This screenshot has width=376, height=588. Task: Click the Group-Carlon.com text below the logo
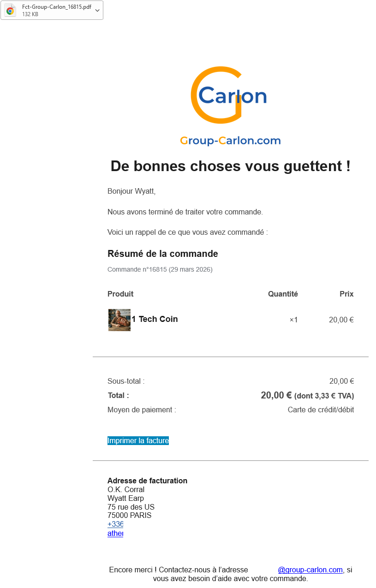tap(230, 141)
